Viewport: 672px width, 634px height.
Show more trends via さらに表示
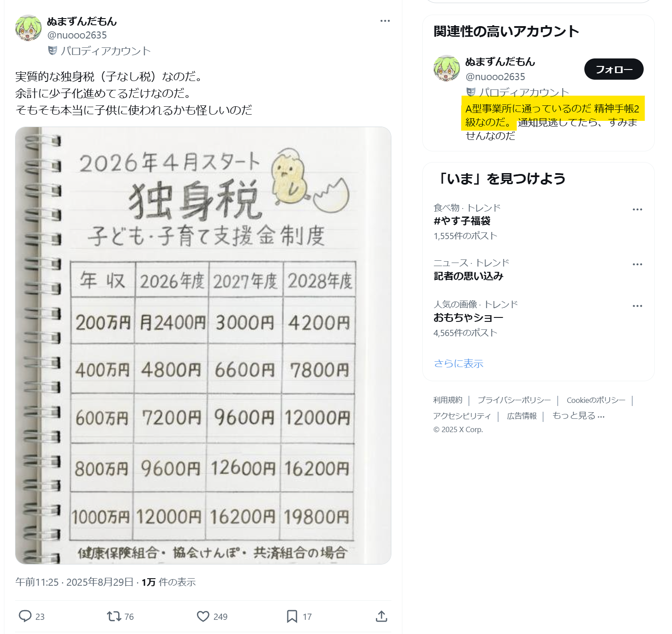(x=459, y=363)
